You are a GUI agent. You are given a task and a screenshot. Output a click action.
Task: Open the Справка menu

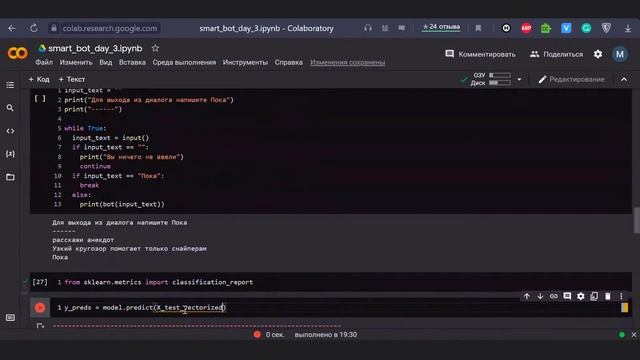click(289, 62)
